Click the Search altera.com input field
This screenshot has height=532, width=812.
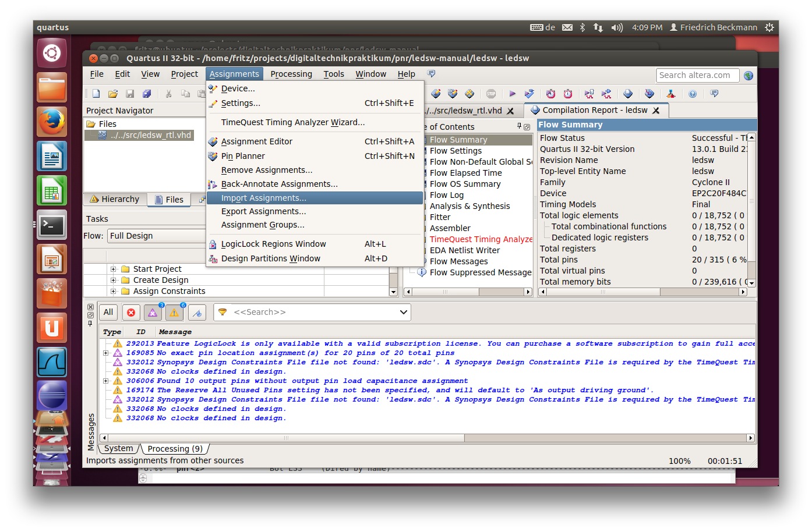tap(697, 75)
